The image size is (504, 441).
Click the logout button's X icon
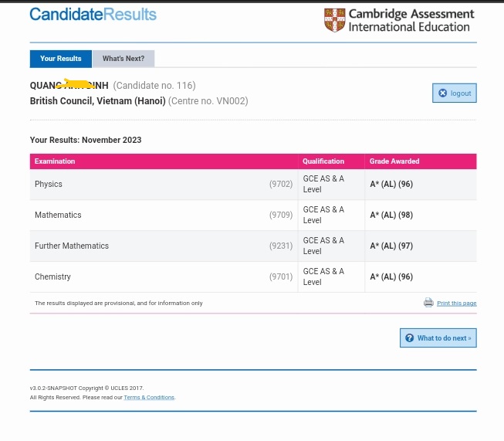coord(442,93)
